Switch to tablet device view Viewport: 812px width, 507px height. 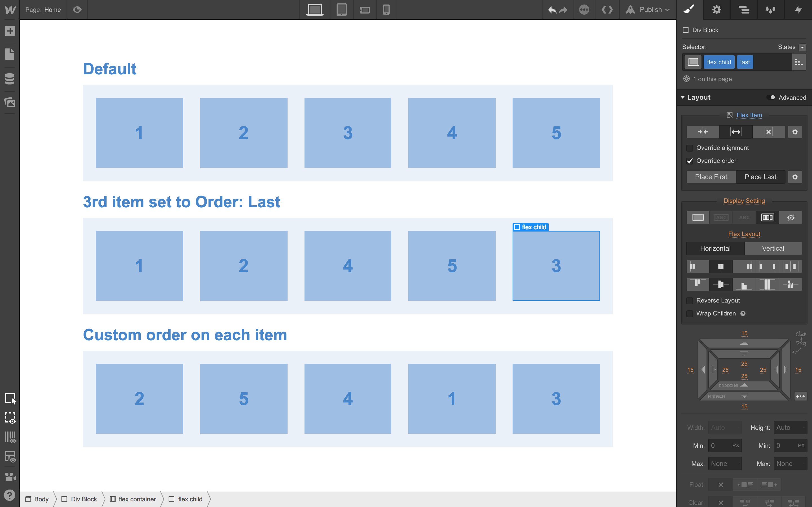click(341, 10)
